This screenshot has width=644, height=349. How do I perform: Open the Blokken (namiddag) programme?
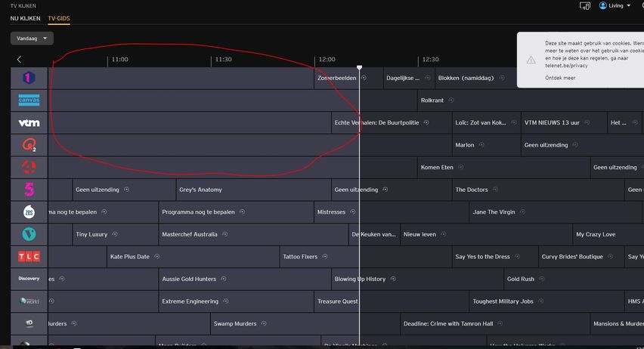click(466, 78)
